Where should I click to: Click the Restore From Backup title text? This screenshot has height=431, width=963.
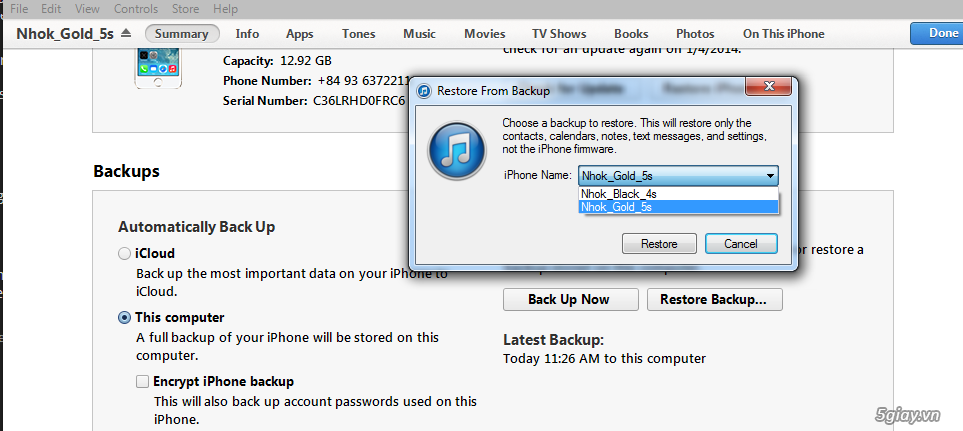493,91
